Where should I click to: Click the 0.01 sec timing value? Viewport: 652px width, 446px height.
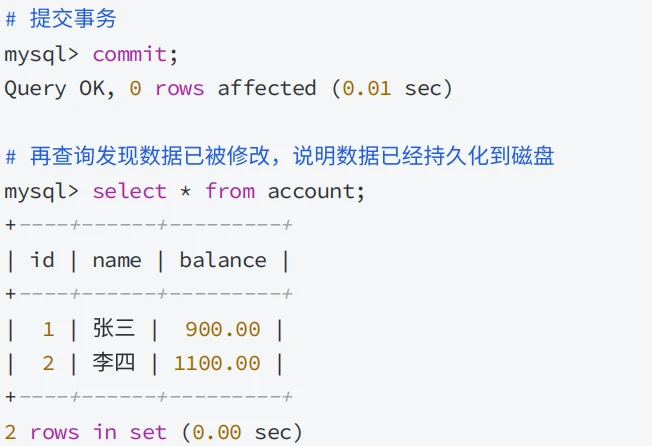[392, 89]
